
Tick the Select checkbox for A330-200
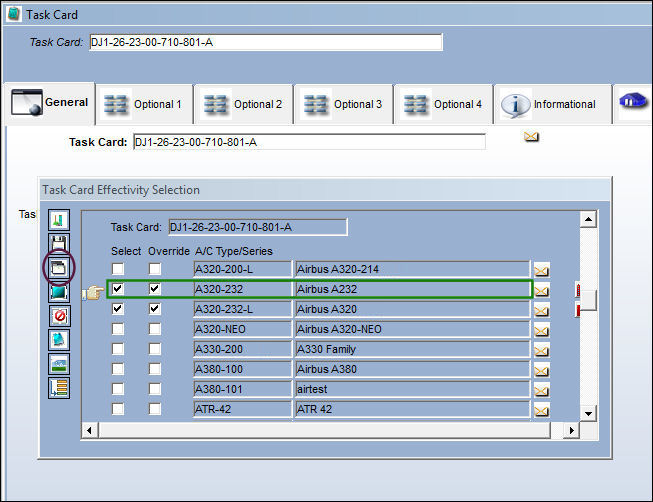click(118, 349)
